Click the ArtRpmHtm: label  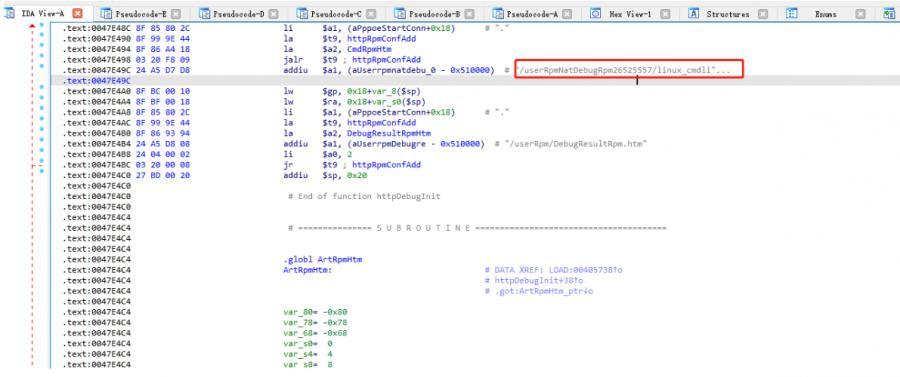(x=308, y=270)
